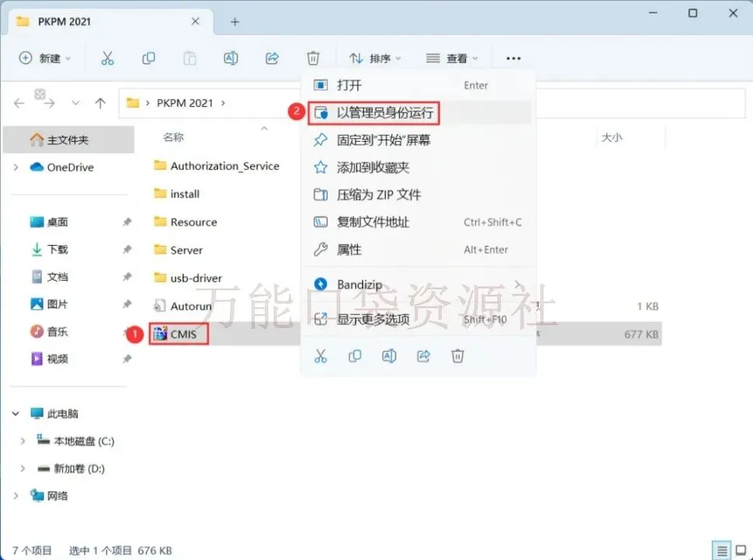The width and height of the screenshot is (753, 560).
Task: Switch to details view icon in status bar
Action: tap(721, 551)
